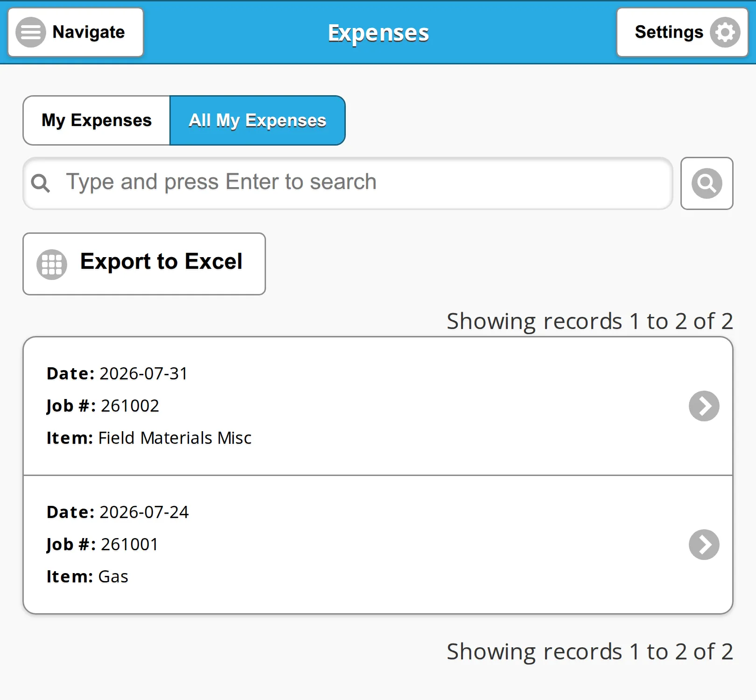Click the Date 2026-07-31 text
756x700 pixels.
click(x=117, y=374)
